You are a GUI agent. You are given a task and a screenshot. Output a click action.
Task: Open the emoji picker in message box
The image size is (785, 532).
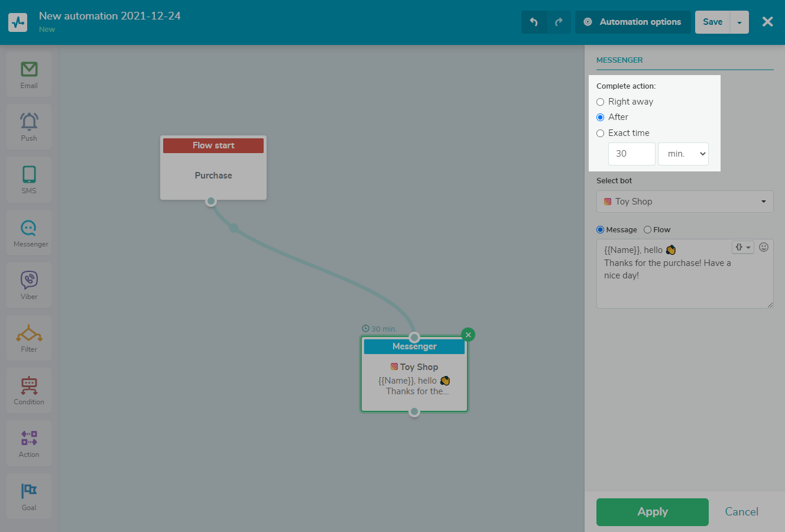click(x=764, y=247)
